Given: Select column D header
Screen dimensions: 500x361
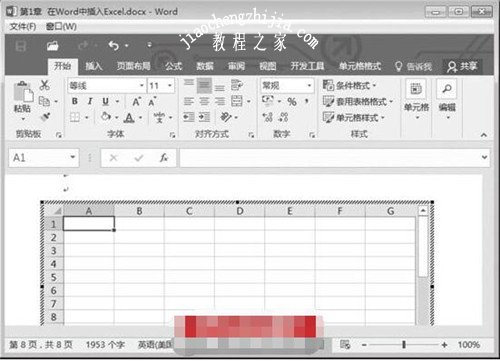Looking at the screenshot, I should pyautogui.click(x=240, y=211).
